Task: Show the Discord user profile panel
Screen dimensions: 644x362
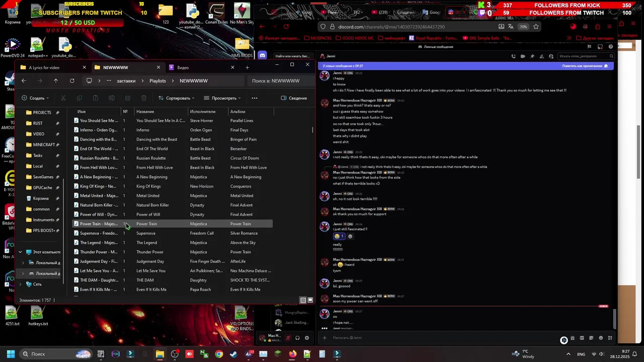Action: tap(551, 56)
